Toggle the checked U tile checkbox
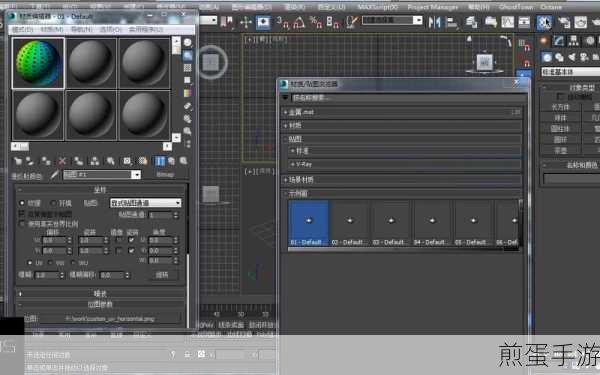600x375 pixels. pos(131,240)
